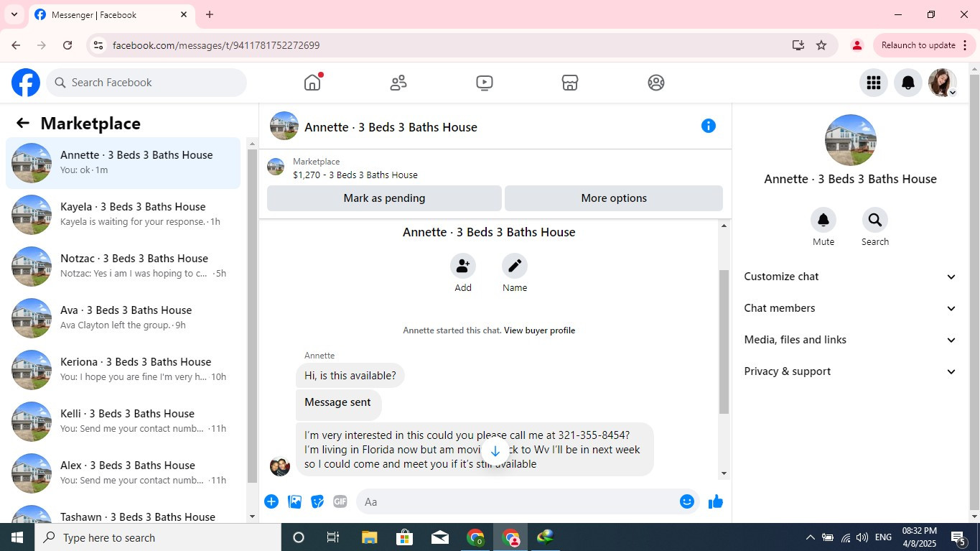
Task: Send a thumbs up like
Action: point(716,501)
